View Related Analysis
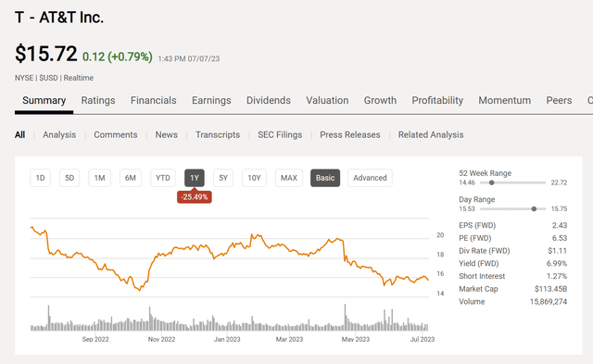Screen dimensions: 593x364 coord(431,135)
